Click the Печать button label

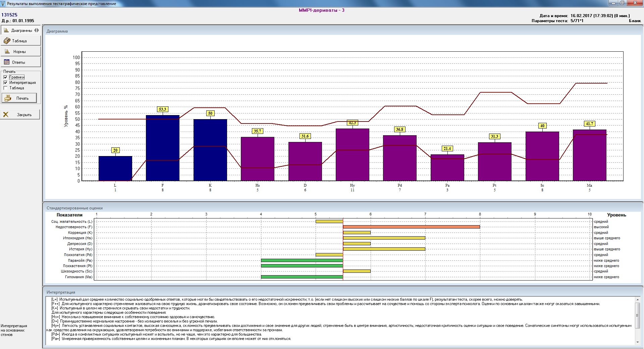coord(22,98)
